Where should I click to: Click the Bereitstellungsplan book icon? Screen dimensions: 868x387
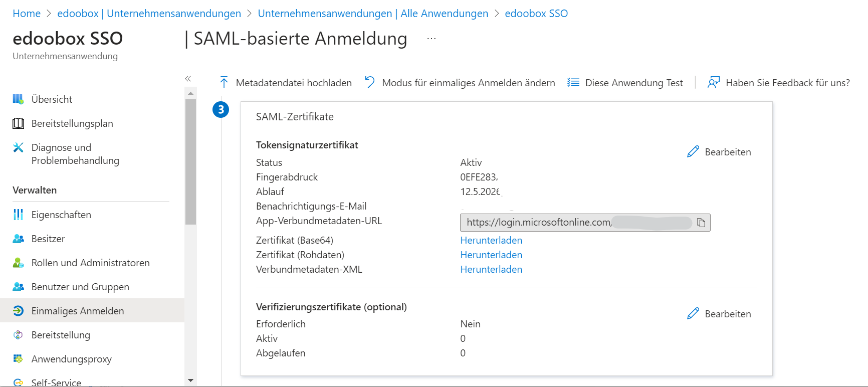pyautogui.click(x=18, y=123)
